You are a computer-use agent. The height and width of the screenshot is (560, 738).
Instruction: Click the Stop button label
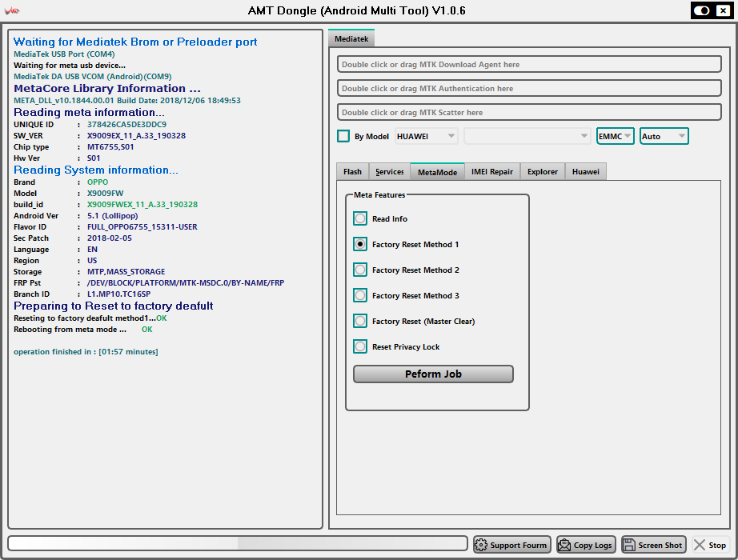click(717, 545)
